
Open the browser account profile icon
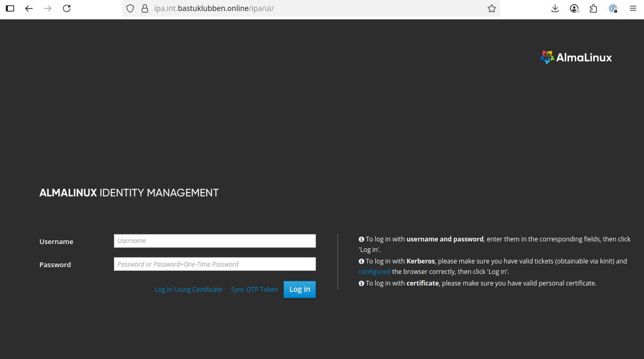pyautogui.click(x=575, y=8)
